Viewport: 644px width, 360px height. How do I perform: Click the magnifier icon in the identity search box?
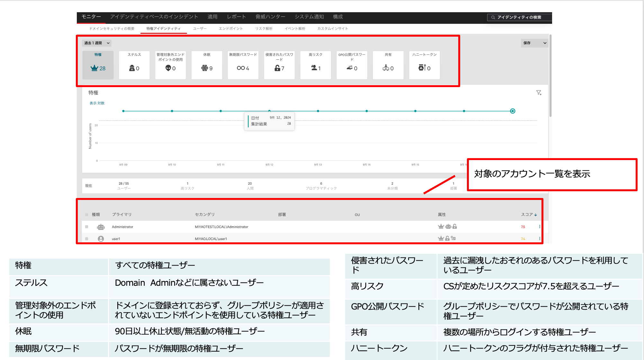pos(493,17)
